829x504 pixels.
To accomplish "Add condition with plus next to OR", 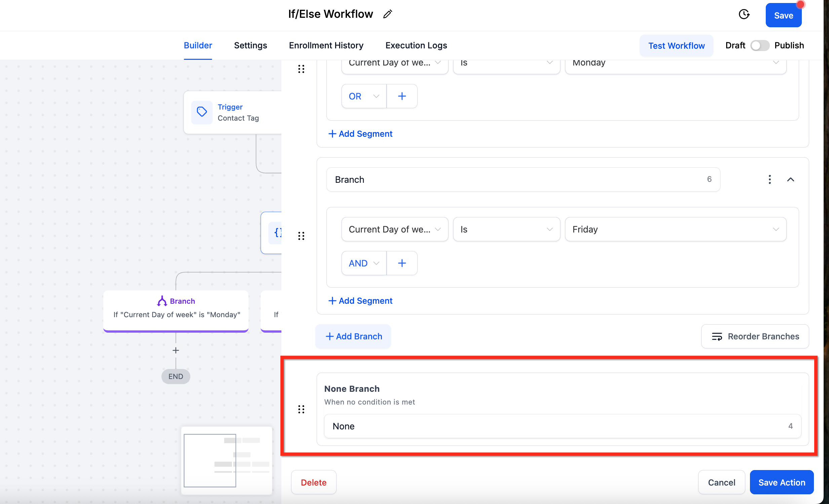I will click(402, 96).
